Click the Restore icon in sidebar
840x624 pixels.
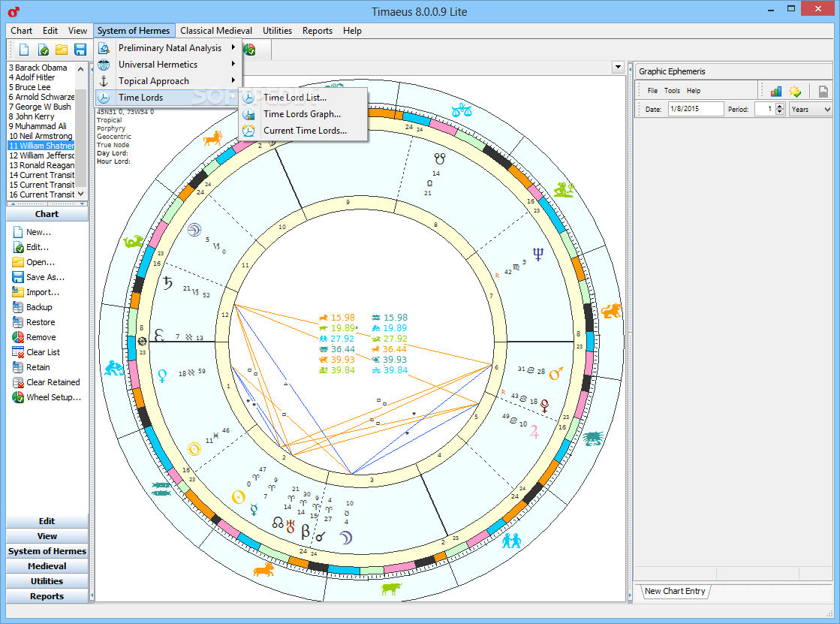pyautogui.click(x=18, y=322)
